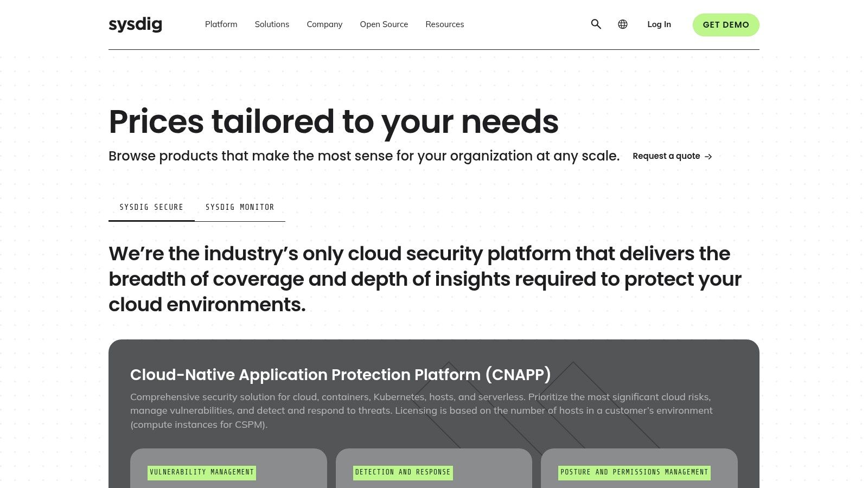This screenshot has width=868, height=488.
Task: Click the CNAPP licensing description paragraph
Action: coord(421,410)
